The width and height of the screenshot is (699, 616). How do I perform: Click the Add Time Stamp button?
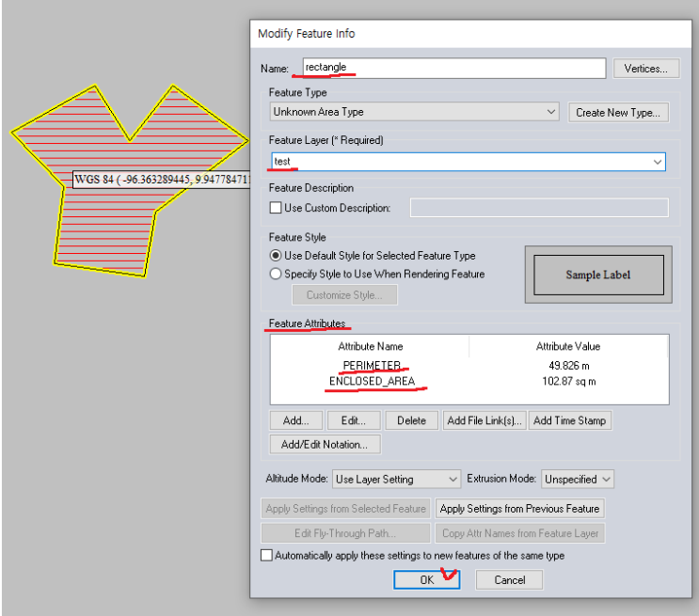569,420
